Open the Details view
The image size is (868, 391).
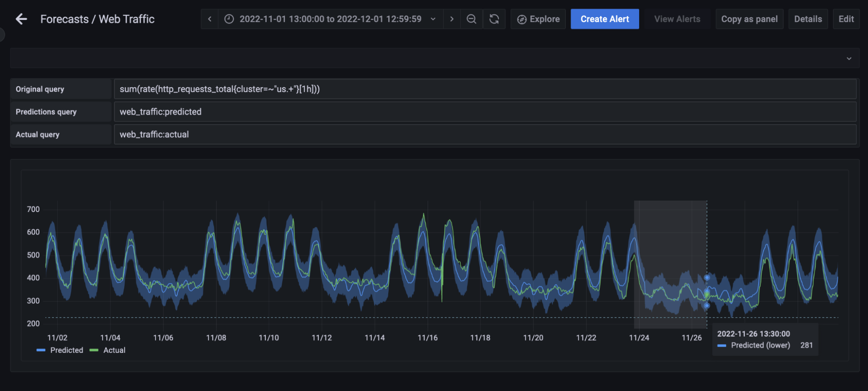[808, 19]
